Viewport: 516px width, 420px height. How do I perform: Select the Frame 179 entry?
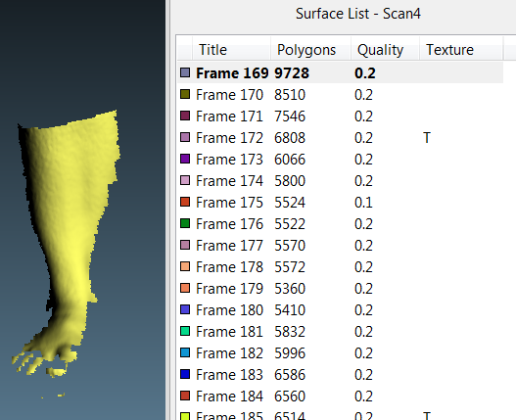pos(341,289)
